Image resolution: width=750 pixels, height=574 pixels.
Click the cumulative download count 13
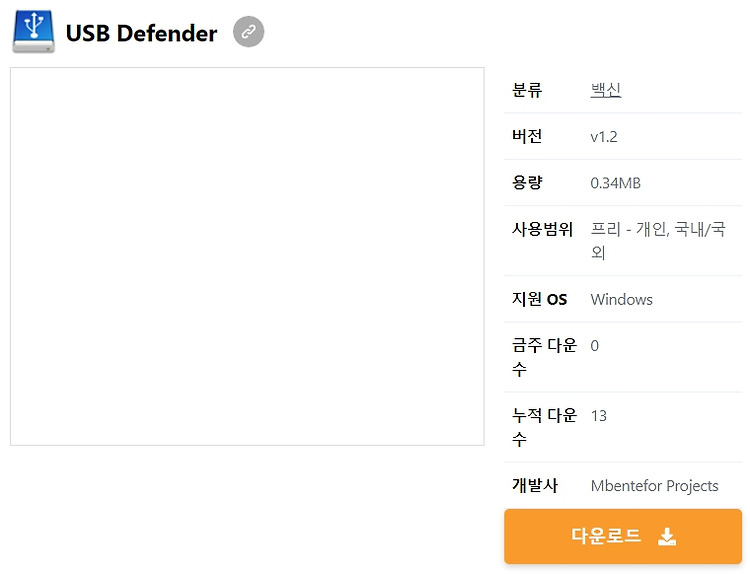coord(598,416)
